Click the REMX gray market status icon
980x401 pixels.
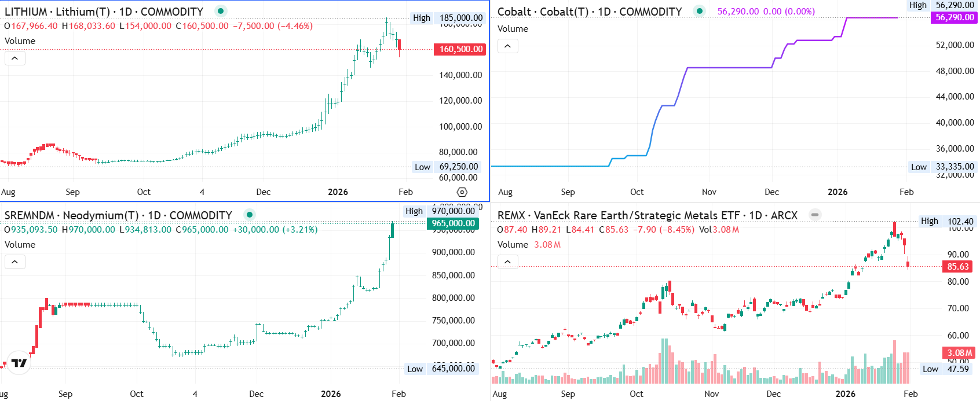815,215
